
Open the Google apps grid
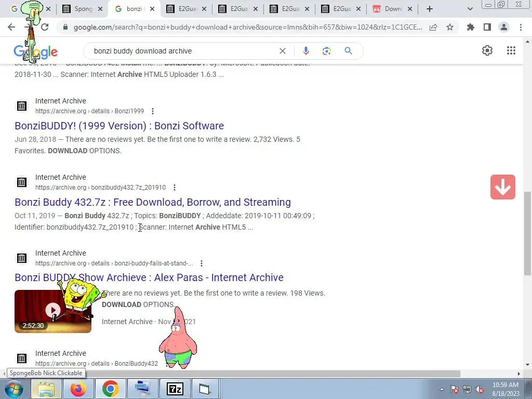point(511,50)
